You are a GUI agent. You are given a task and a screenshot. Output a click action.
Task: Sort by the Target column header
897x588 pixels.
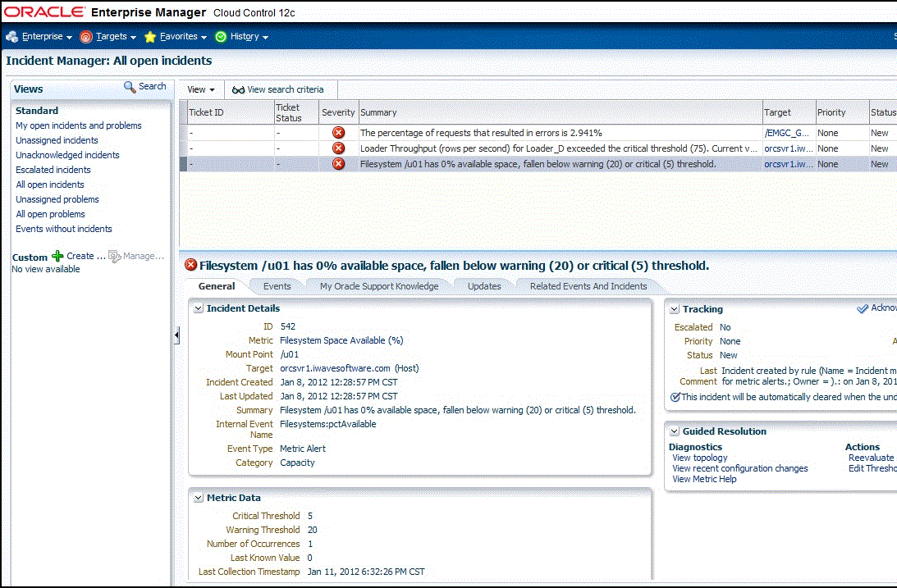[x=789, y=112]
